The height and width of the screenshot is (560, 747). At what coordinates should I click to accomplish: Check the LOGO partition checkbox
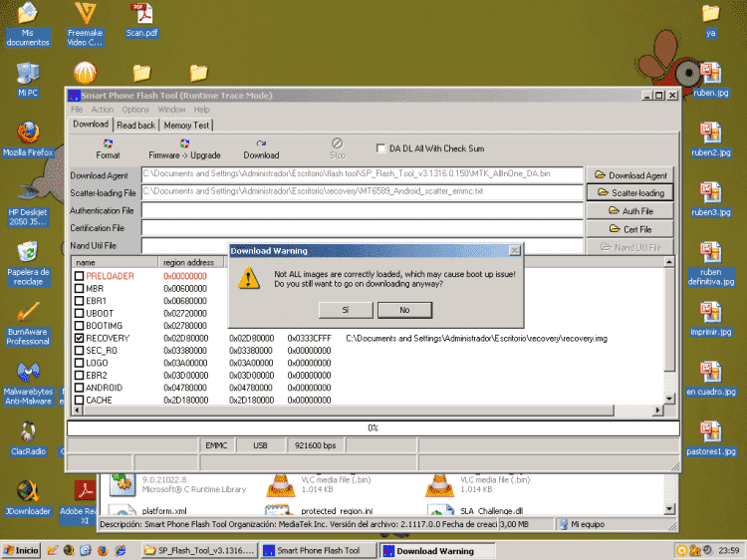[79, 363]
